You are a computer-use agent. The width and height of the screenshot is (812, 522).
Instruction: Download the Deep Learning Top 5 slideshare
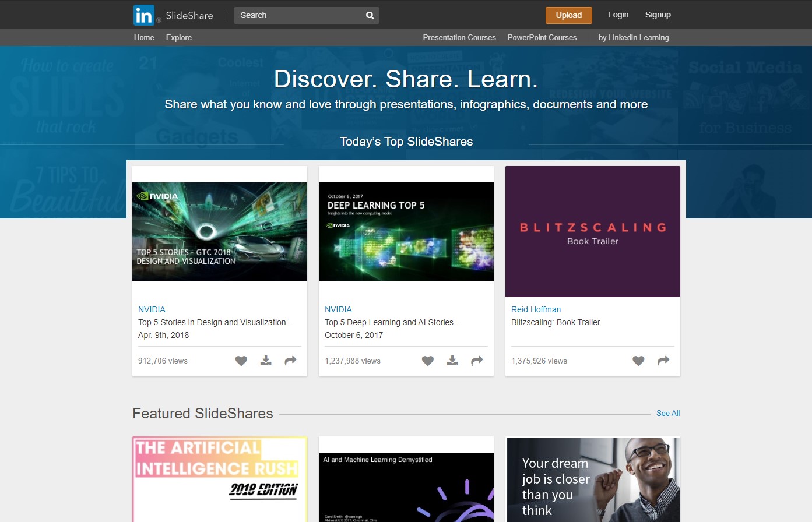click(452, 361)
